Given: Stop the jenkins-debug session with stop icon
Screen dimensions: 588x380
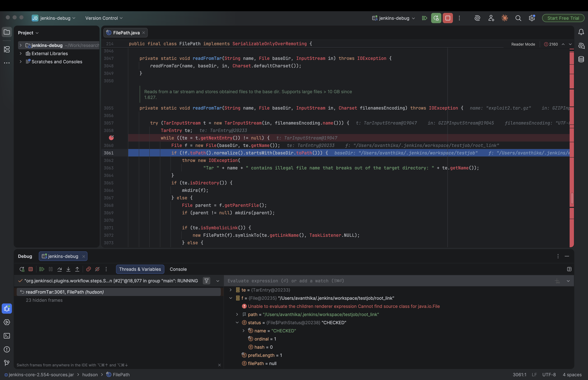Looking at the screenshot, I should coord(31,269).
